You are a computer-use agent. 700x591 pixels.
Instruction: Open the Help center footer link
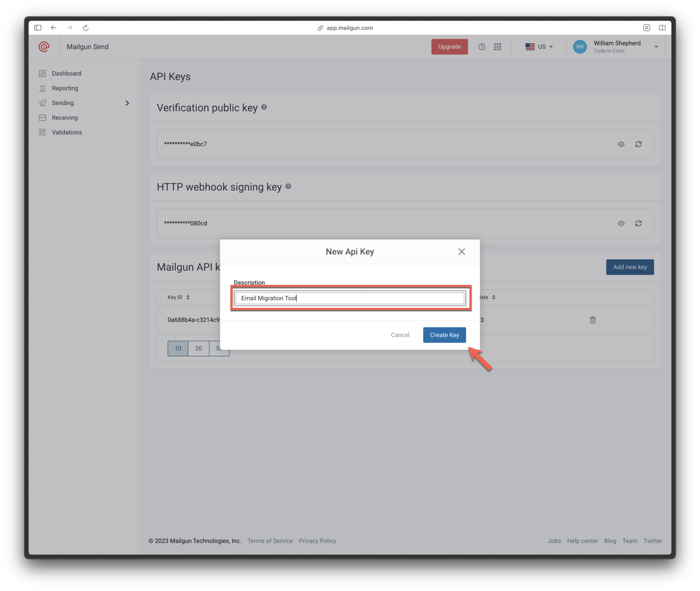(582, 541)
